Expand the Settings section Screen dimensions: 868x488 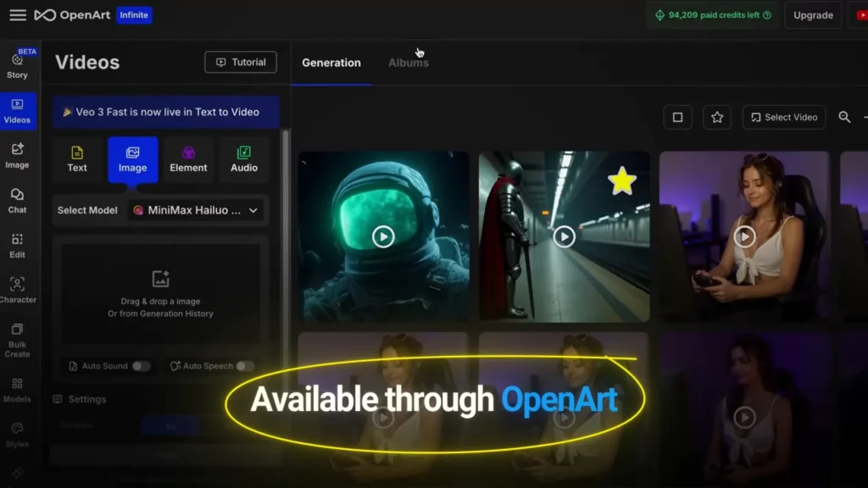(87, 399)
